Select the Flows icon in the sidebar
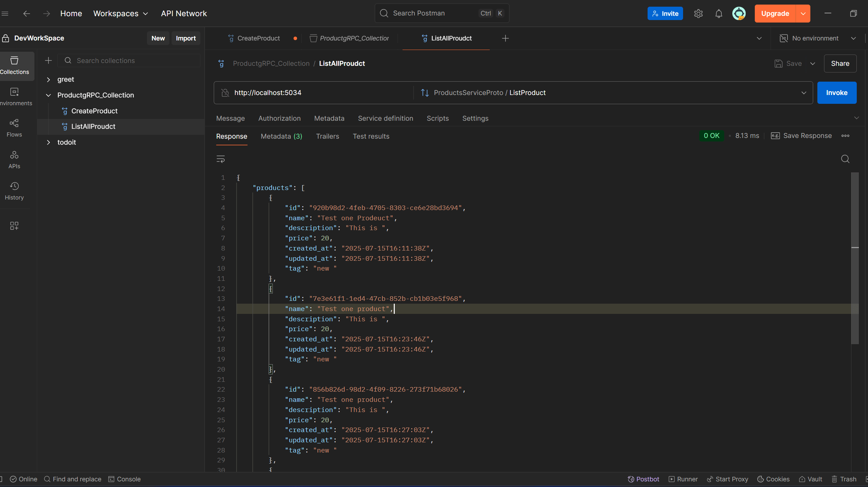 coord(14,127)
